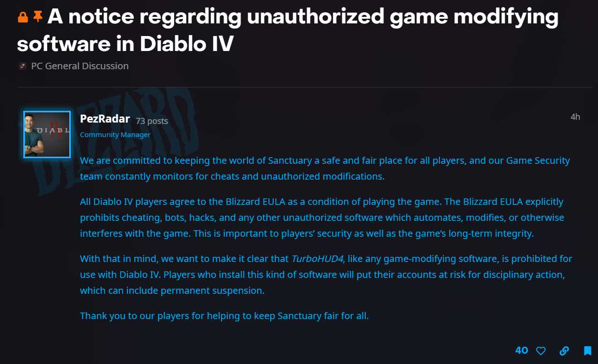
Task: Copy post link via chain icon
Action: coord(564,350)
